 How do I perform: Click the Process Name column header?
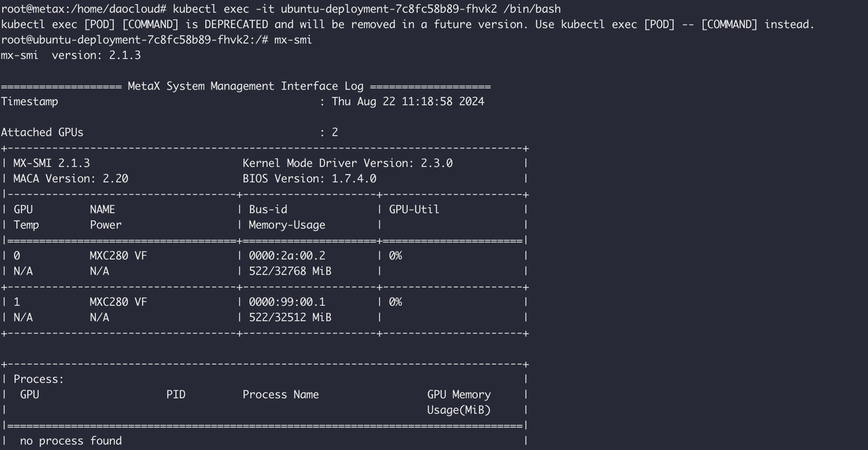pyautogui.click(x=281, y=394)
